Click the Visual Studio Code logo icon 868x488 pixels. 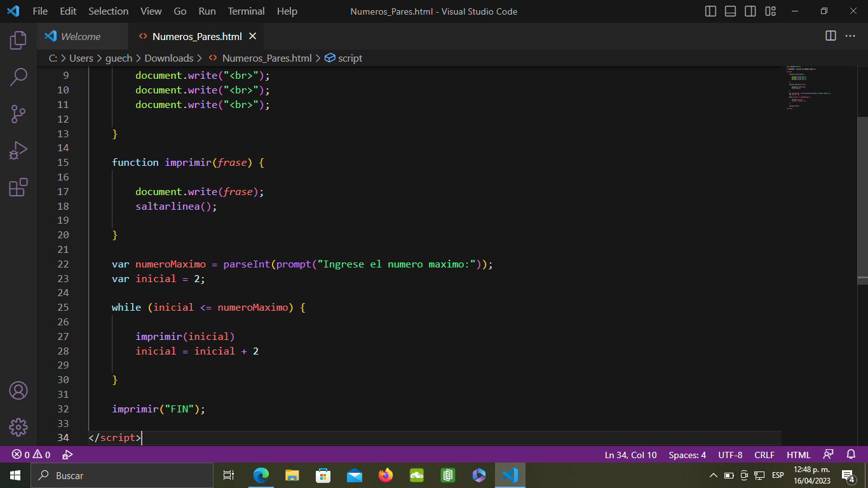(13, 11)
